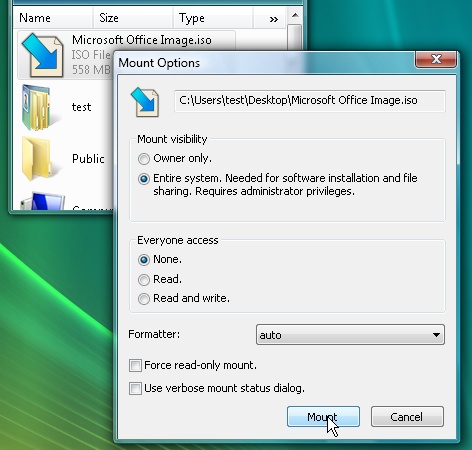Click the Public folder icon
Screen dimensions: 472x450
tap(37, 159)
